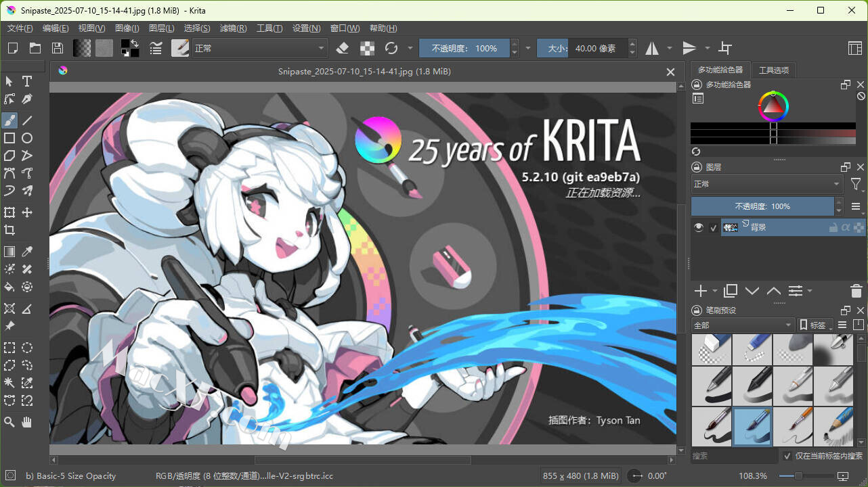Click the 不透明度 100% brush opacity slider
The image size is (868, 487).
tap(464, 48)
